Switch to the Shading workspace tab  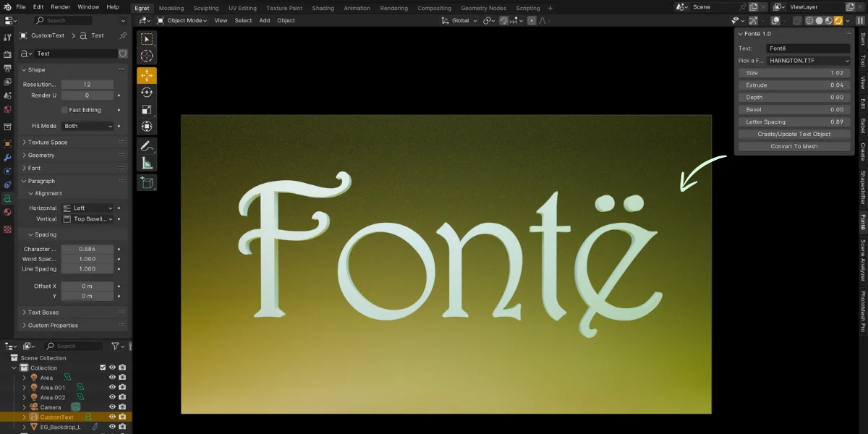point(322,8)
